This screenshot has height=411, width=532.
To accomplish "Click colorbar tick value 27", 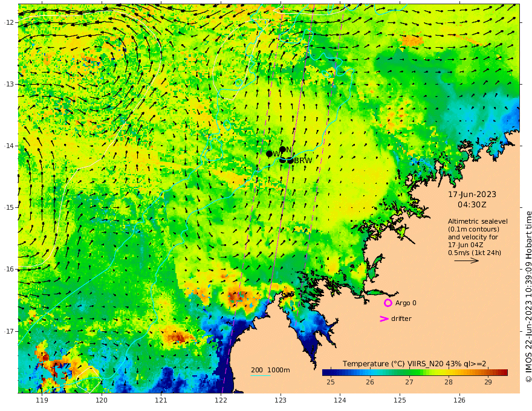I will coord(409,382).
